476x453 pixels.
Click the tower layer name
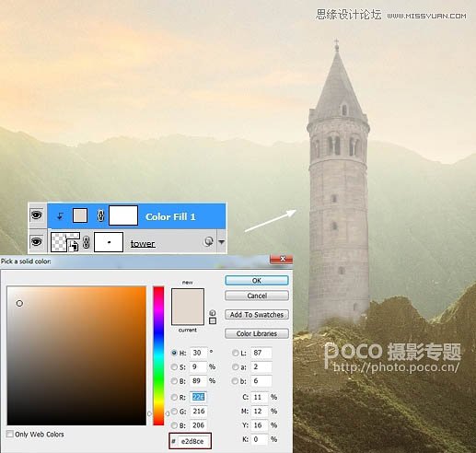(143, 243)
